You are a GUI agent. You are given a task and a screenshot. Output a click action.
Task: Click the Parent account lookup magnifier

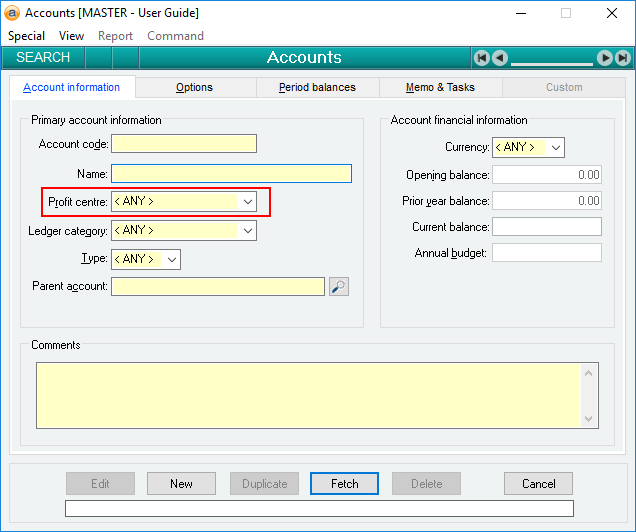tap(339, 287)
